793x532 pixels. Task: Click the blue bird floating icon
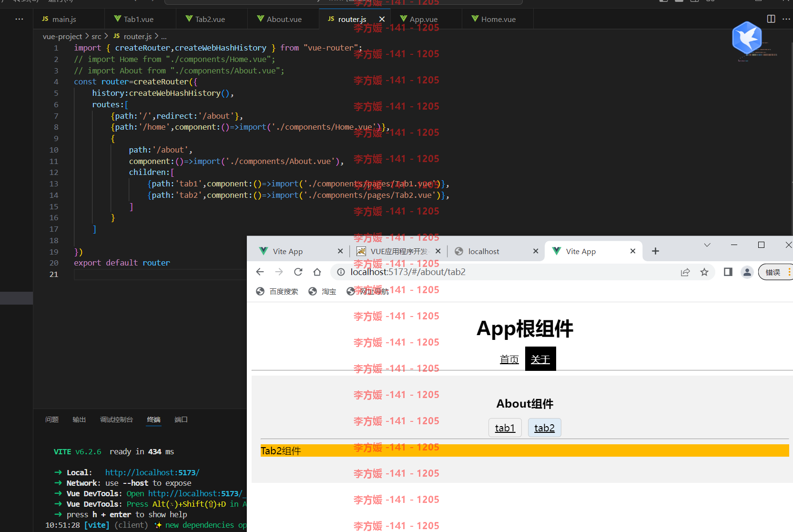(x=747, y=38)
